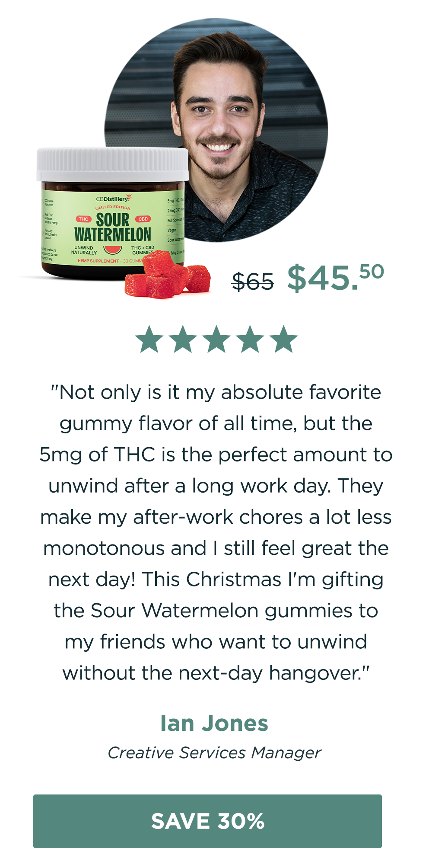The image size is (432, 868).
Task: Click the SAVE 30% button
Action: (207, 821)
